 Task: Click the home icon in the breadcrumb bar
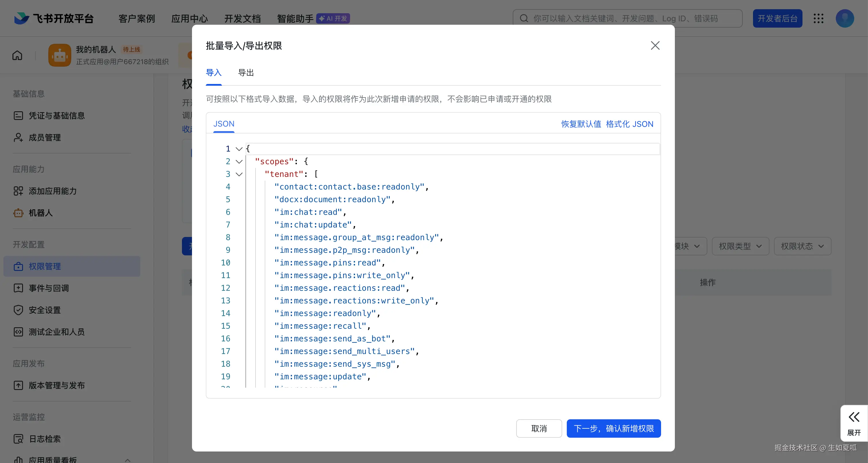[17, 55]
